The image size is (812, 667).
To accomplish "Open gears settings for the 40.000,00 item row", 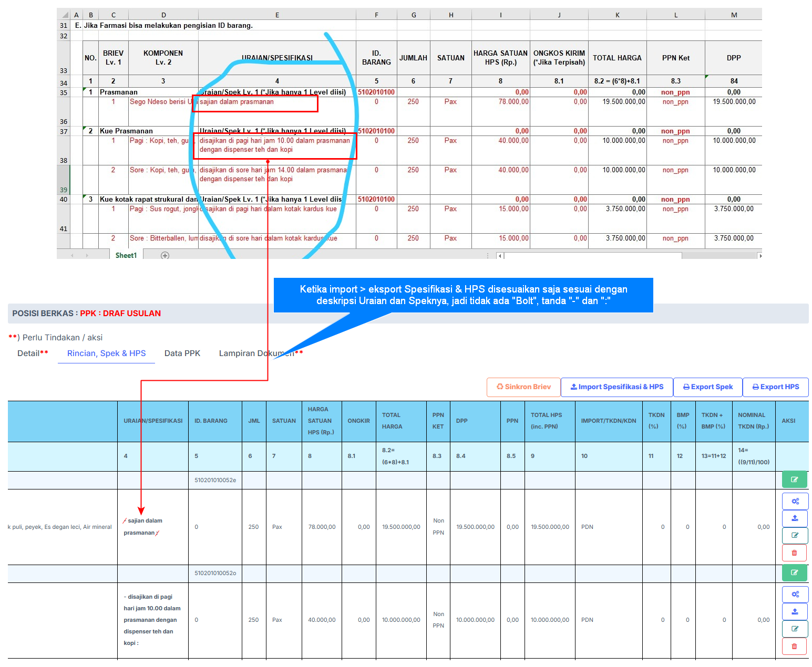I will pyautogui.click(x=795, y=594).
